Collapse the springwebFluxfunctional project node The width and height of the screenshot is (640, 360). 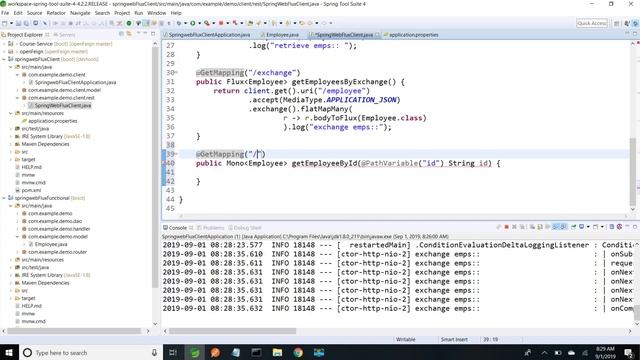[4, 198]
